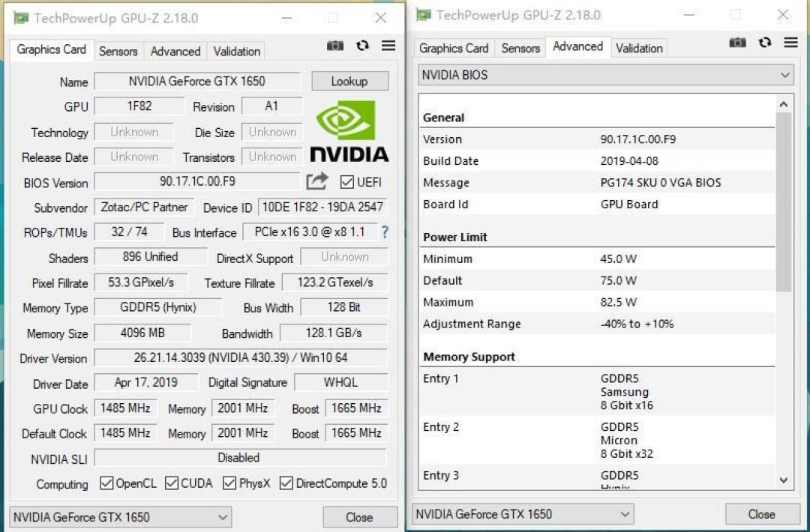Screen dimensions: 810x532
Task: Open the GPU-Z hamburger menu
Action: pyautogui.click(x=388, y=46)
